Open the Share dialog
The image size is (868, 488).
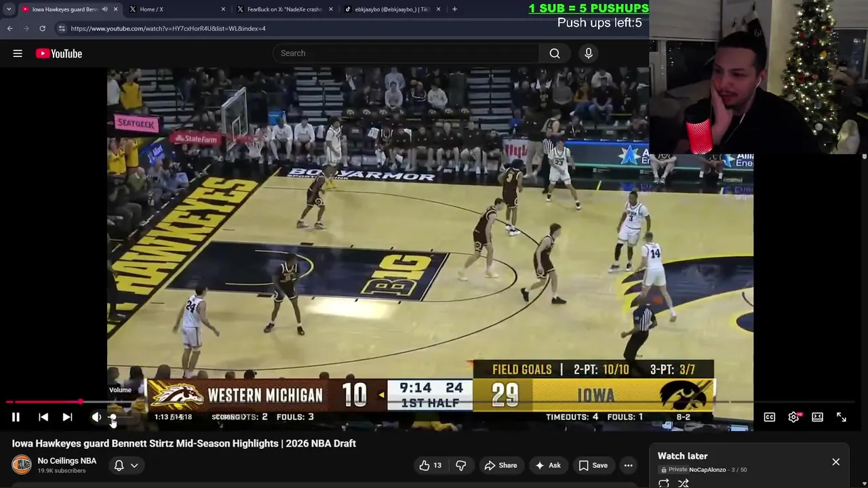(500, 465)
